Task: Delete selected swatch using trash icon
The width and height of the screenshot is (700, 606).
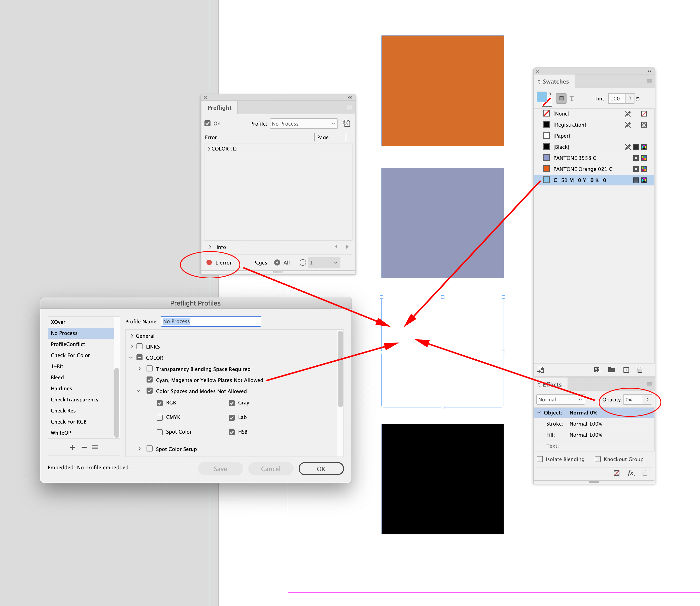Action: (640, 370)
